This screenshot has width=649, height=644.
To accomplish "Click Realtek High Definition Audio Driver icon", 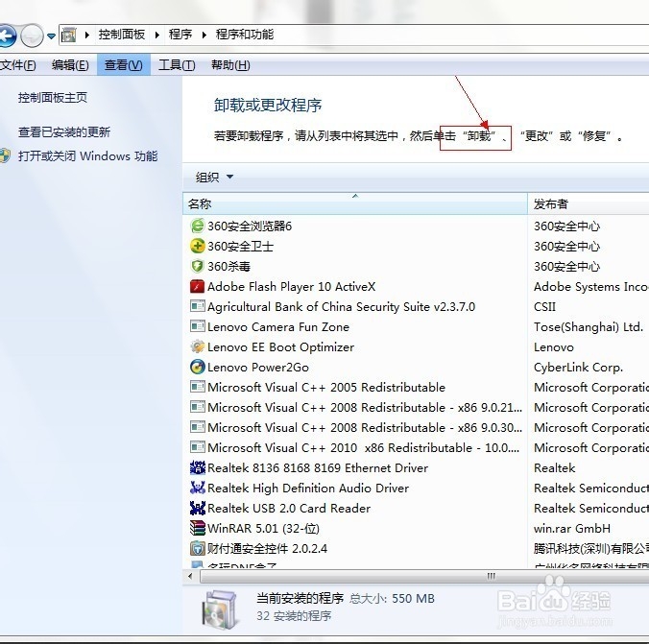I will click(197, 488).
